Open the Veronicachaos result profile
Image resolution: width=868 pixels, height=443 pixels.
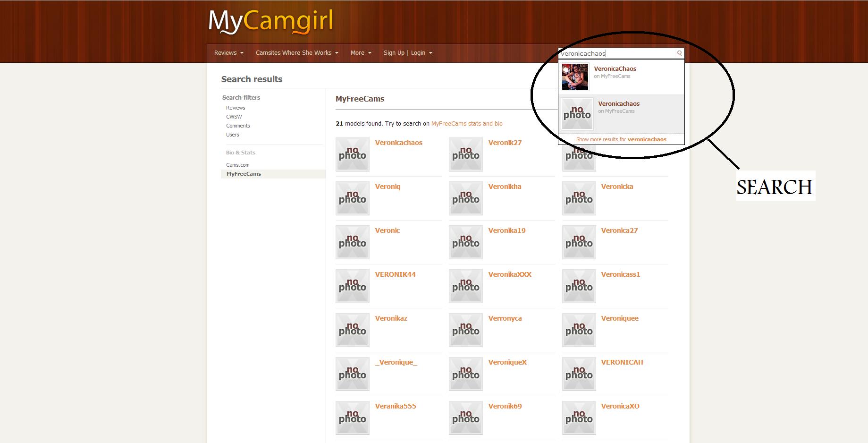(398, 143)
